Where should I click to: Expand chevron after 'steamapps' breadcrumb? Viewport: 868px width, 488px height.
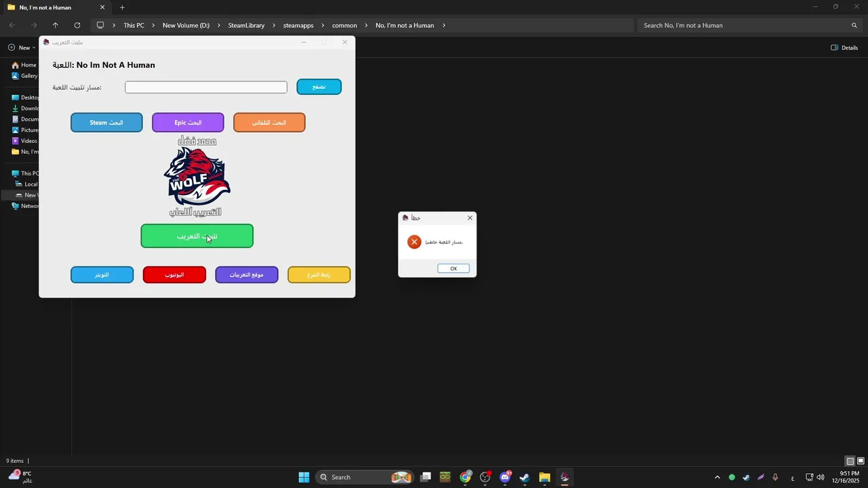(x=323, y=25)
